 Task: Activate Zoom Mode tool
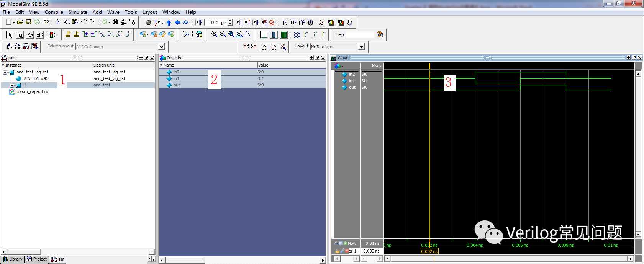pyautogui.click(x=20, y=35)
